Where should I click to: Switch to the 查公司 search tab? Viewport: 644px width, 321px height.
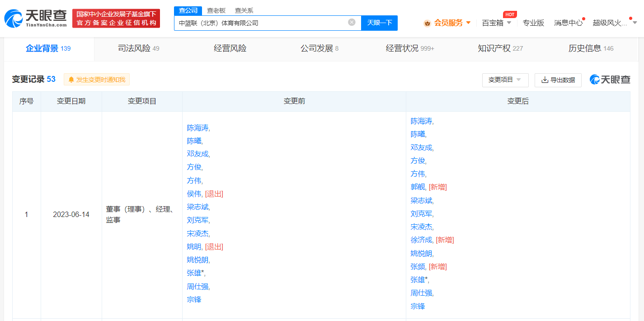coord(188,10)
